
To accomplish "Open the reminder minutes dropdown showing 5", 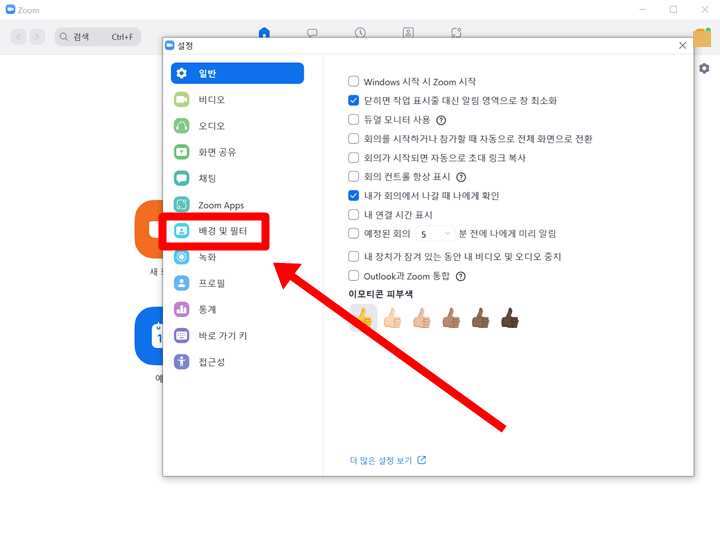I will (x=435, y=234).
